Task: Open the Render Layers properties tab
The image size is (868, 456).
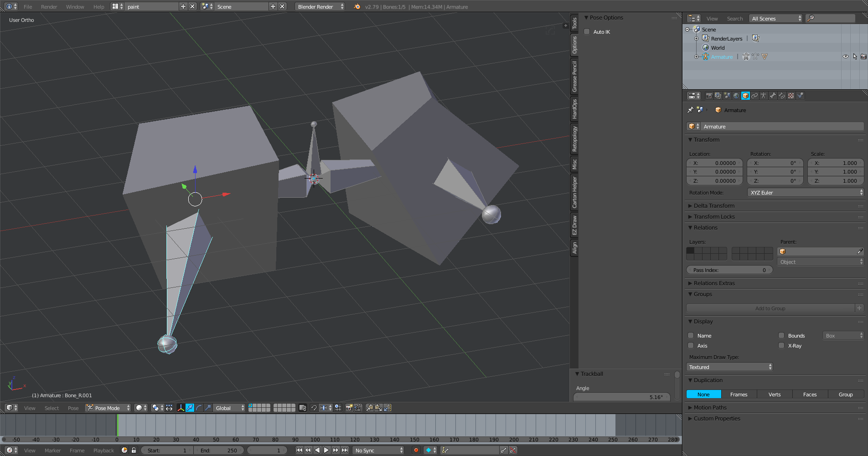Action: coord(718,96)
